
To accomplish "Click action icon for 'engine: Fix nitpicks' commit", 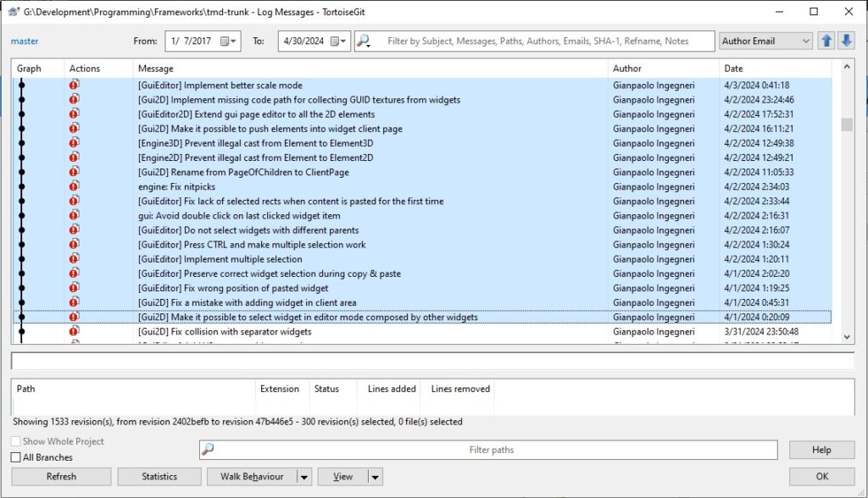I will click(x=75, y=186).
